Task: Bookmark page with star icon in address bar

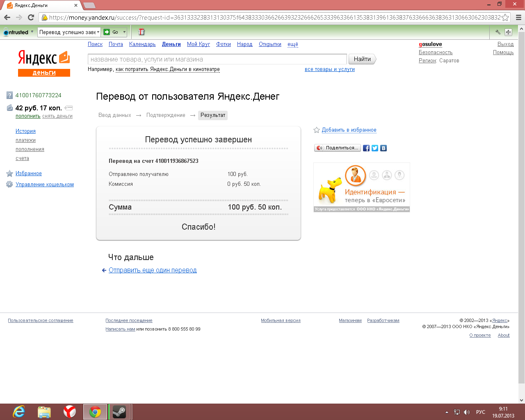Action: coord(505,17)
